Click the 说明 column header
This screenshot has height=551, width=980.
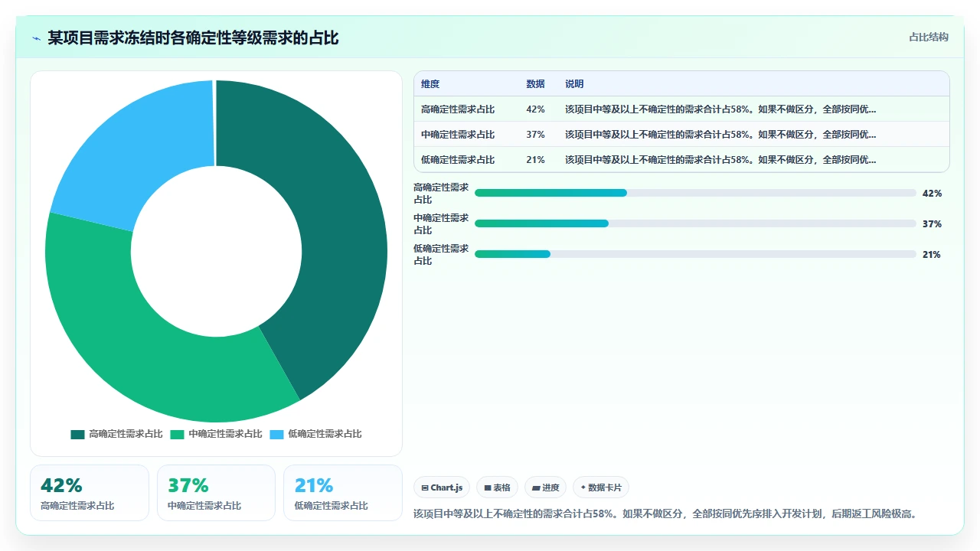[574, 84]
